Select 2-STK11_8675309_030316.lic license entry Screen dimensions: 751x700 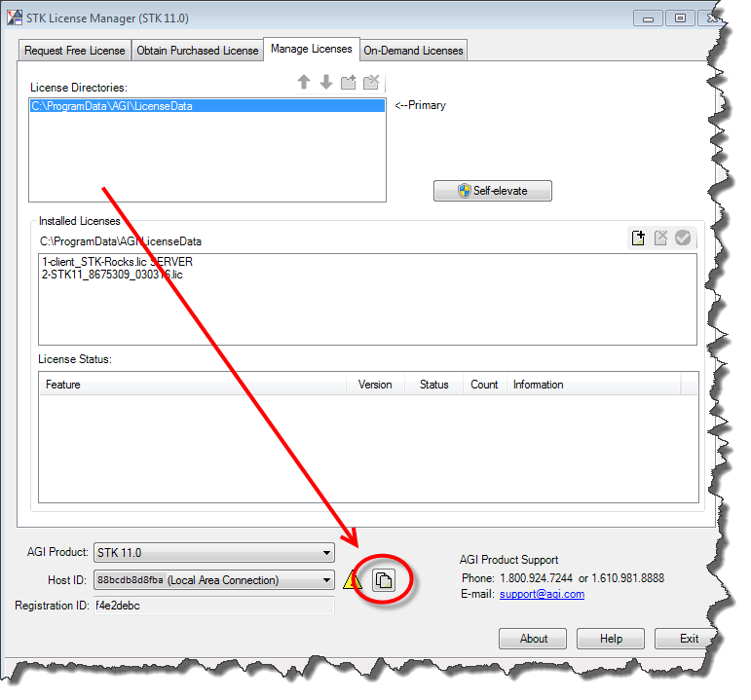click(x=112, y=275)
